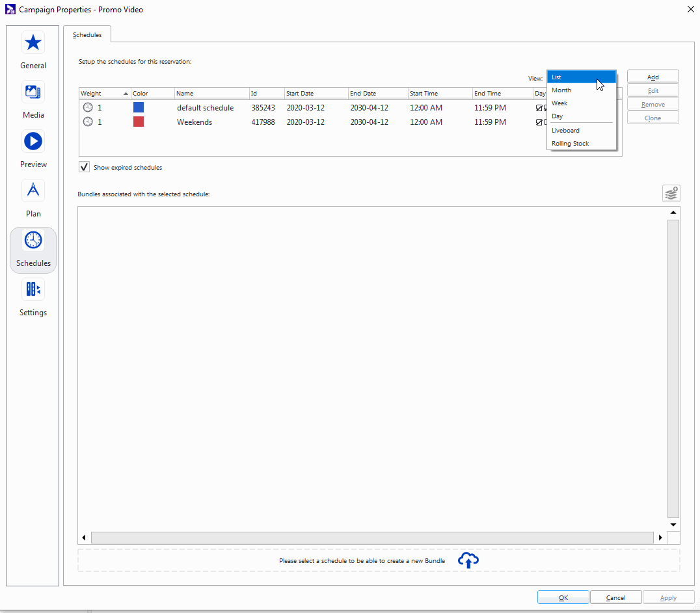The image size is (700, 613).
Task: Open the Media section icon
Action: point(33,92)
